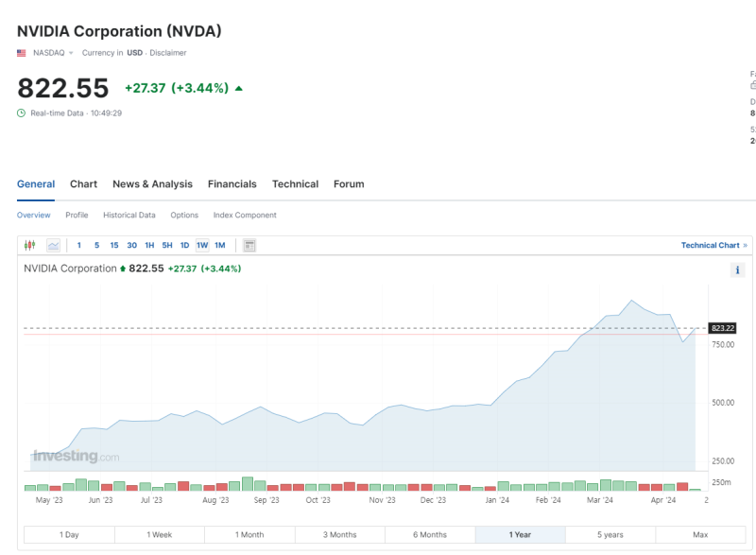Select the 3 Months range button
This screenshot has height=555, width=756.
click(340, 535)
